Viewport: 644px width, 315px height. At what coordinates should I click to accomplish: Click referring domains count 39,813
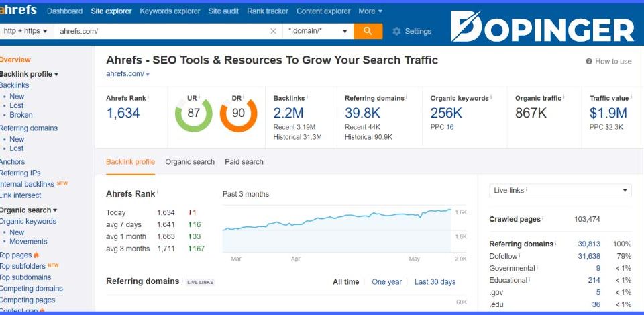click(589, 244)
